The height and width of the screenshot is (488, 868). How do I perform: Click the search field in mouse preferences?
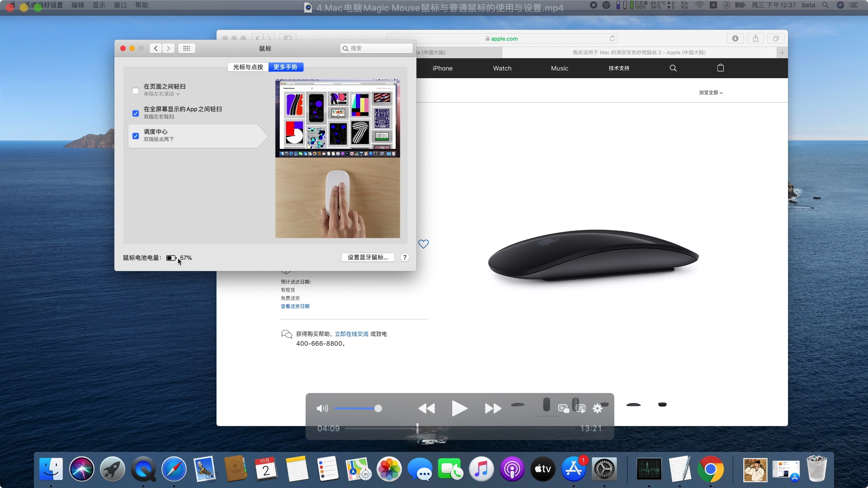point(376,48)
